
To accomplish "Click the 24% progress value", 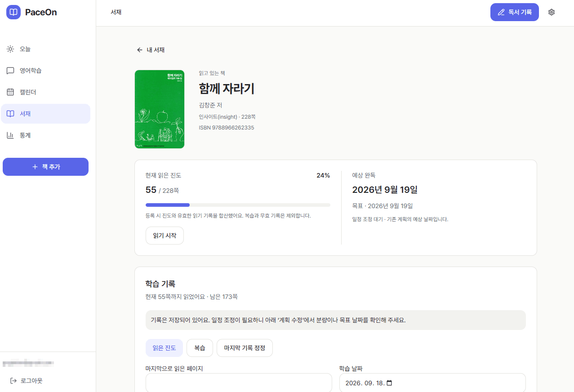I will (x=323, y=175).
